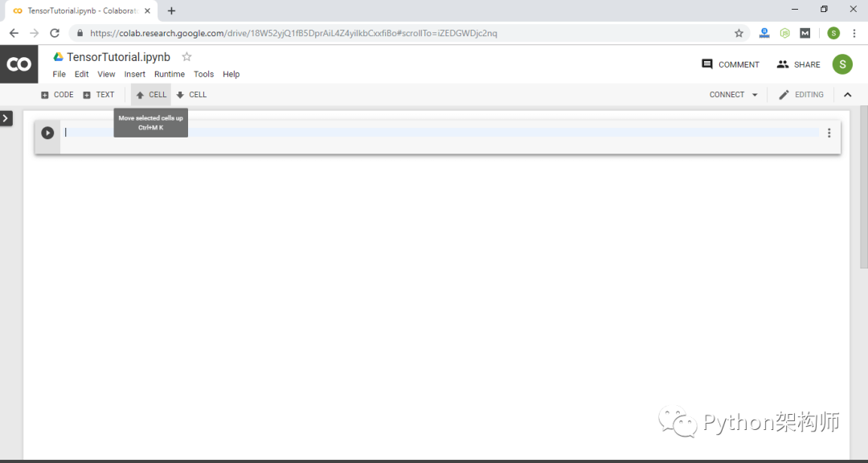This screenshot has width=868, height=463.
Task: Add a new text cell
Action: pos(99,95)
